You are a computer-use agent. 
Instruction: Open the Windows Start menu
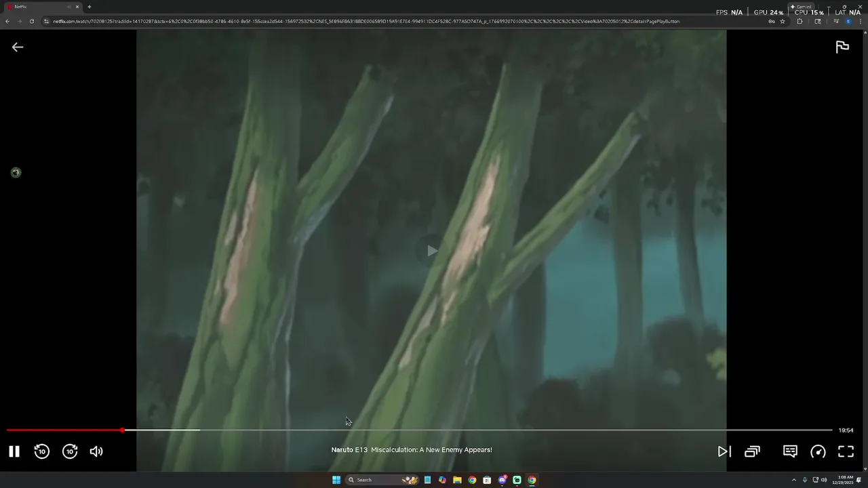(336, 480)
